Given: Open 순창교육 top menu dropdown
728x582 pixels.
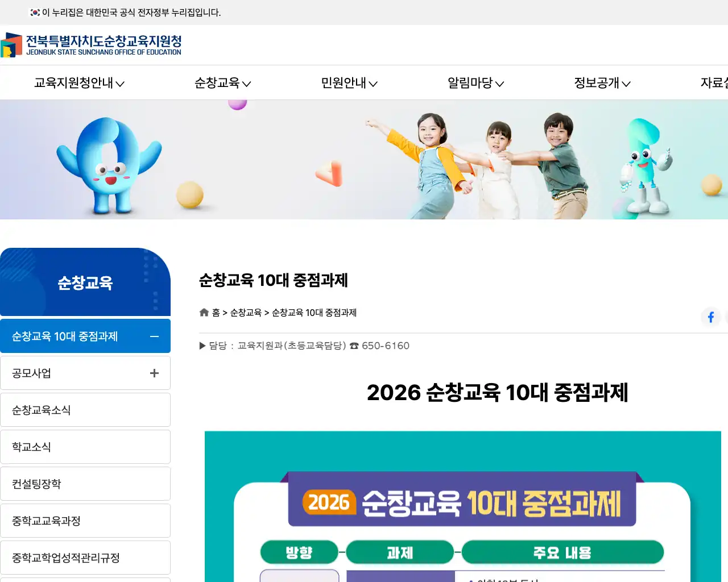Looking at the screenshot, I should (222, 83).
